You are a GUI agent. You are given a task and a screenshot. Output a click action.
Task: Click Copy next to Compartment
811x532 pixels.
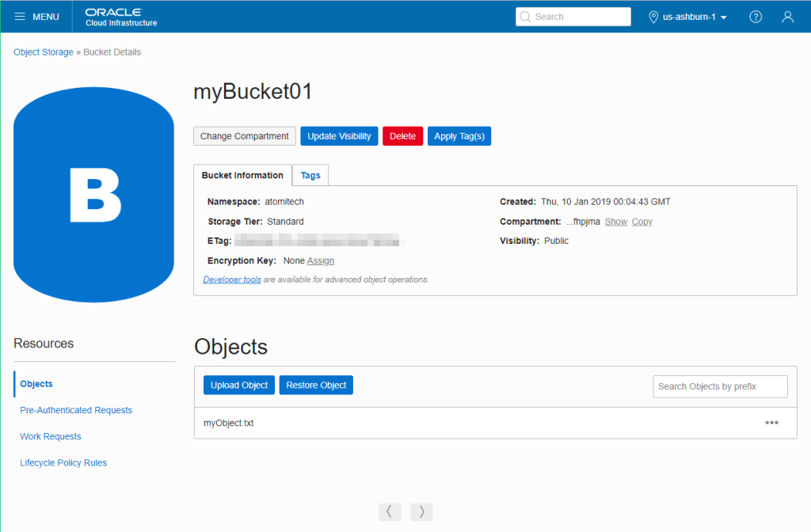pos(642,222)
